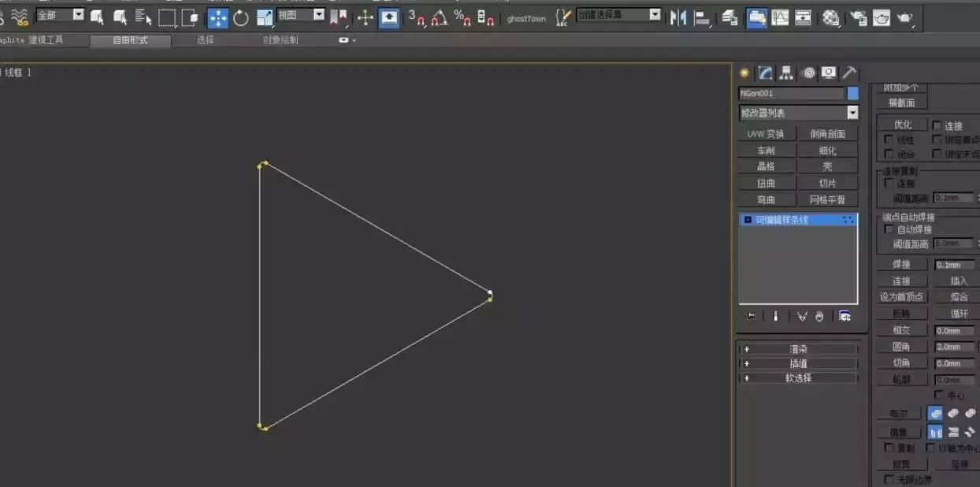Screen dimensions: 980x487
Task: Expand the 软选择 rollout
Action: 798,378
